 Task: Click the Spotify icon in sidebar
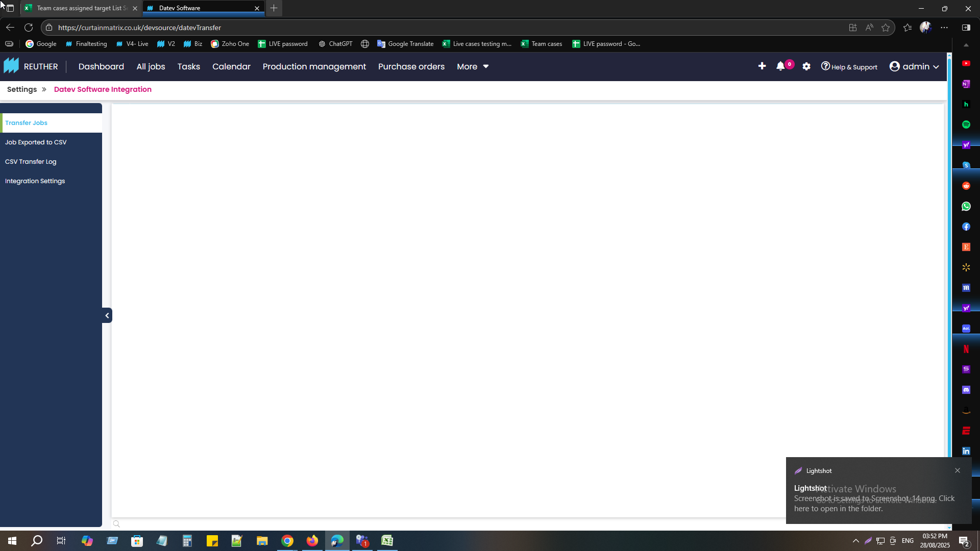(x=966, y=124)
